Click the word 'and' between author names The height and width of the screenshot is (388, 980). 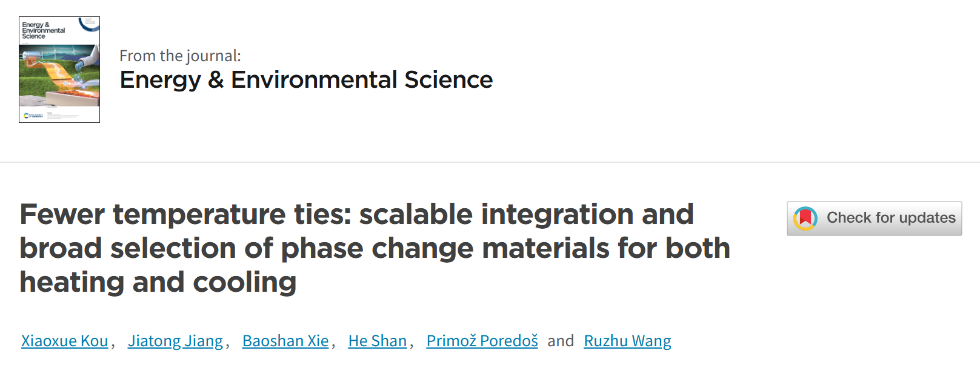(x=561, y=341)
